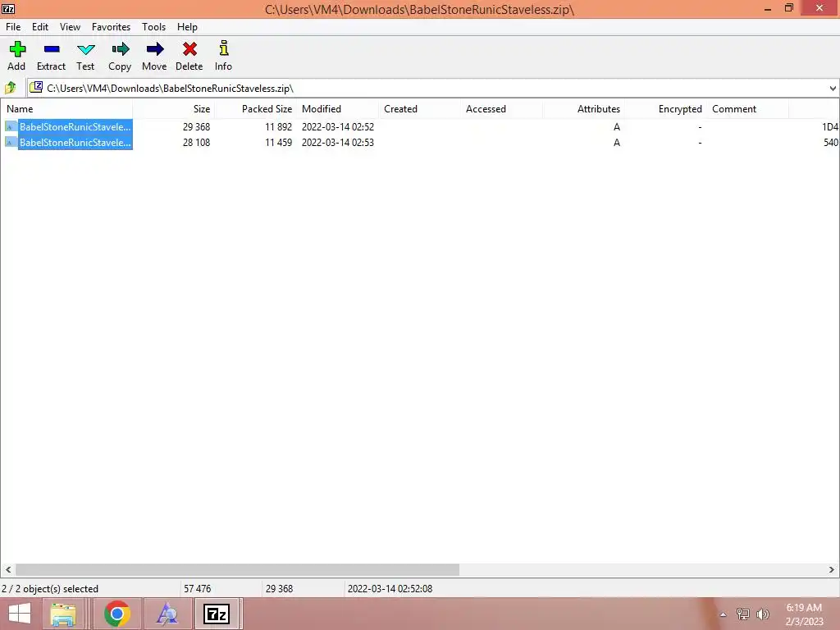Click the scroll left arrow

click(8, 569)
